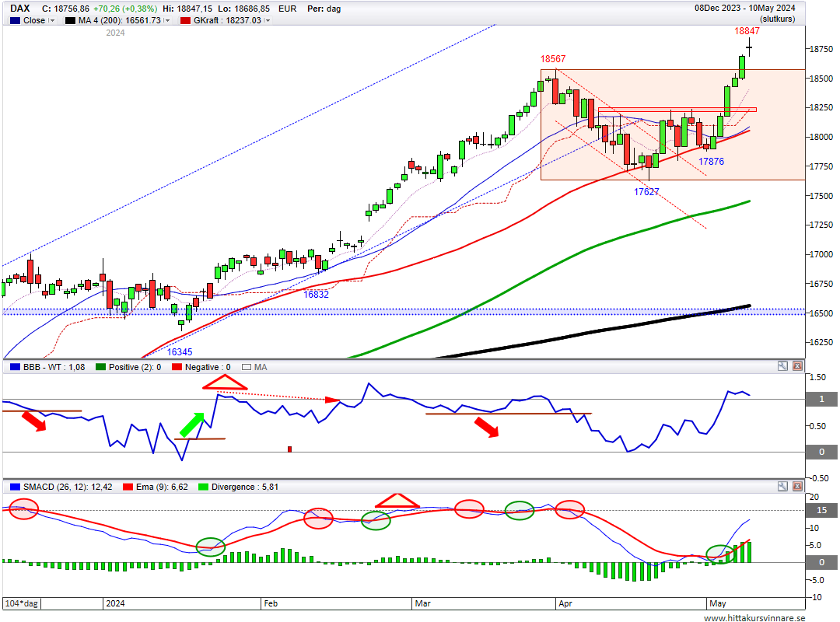Click the 'Positive (2): 0' legend label

tap(135, 367)
